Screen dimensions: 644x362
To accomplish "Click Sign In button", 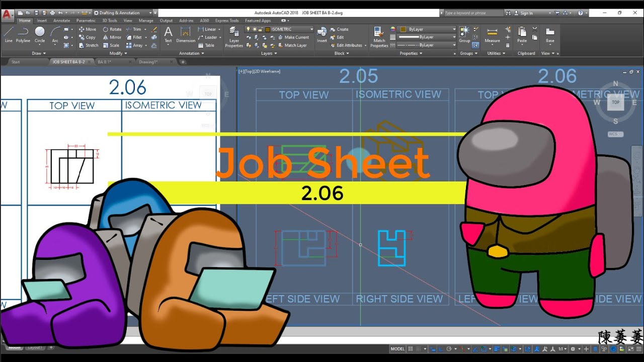I will [523, 13].
